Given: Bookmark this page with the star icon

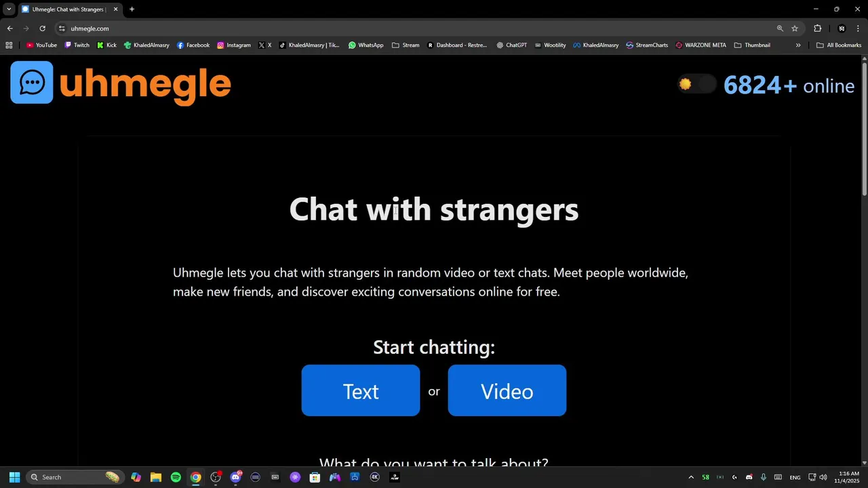Looking at the screenshot, I should (795, 28).
